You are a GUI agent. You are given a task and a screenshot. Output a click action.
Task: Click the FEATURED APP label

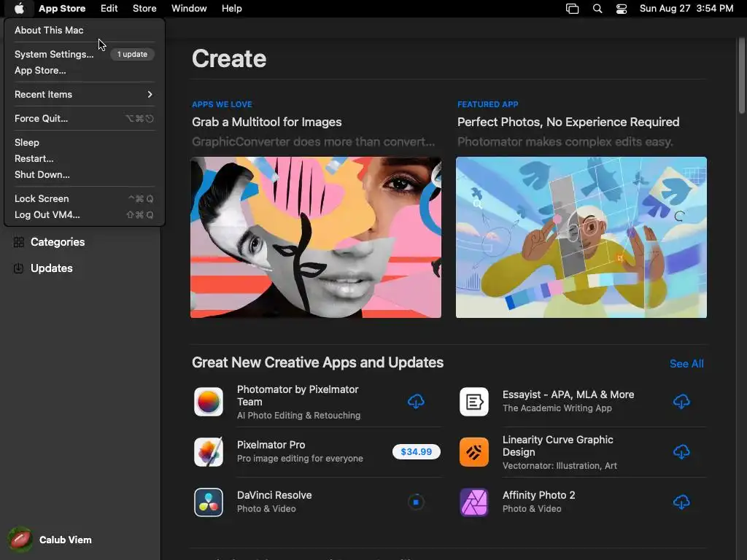488,104
